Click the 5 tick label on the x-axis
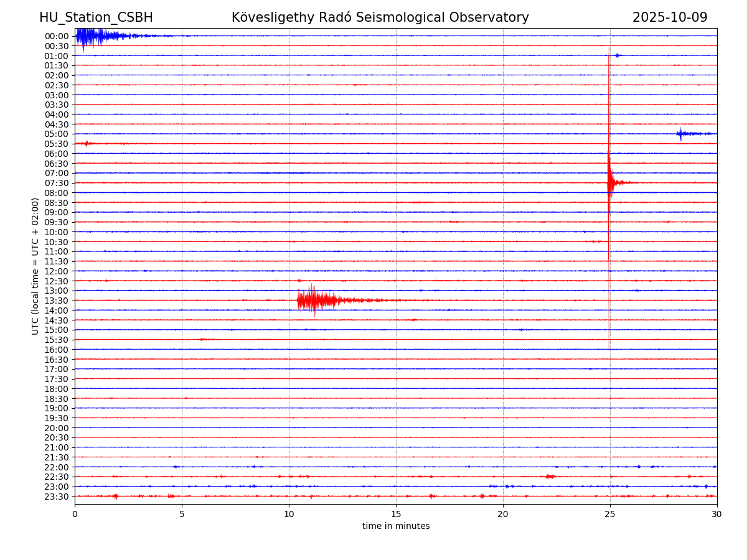This screenshot has height=560, width=747. [182, 514]
